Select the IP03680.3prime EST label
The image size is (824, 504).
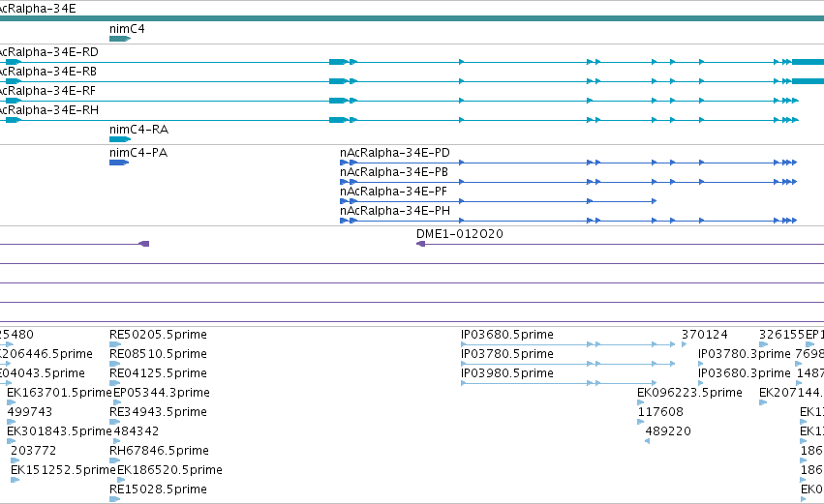745,373
